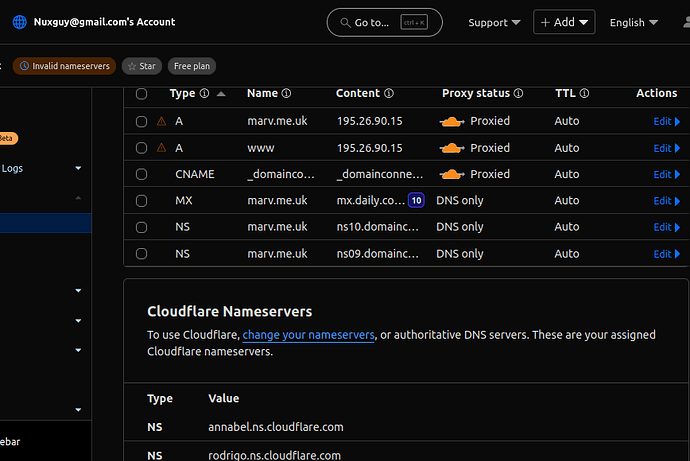
Task: Select the www A record checkbox
Action: click(x=141, y=148)
